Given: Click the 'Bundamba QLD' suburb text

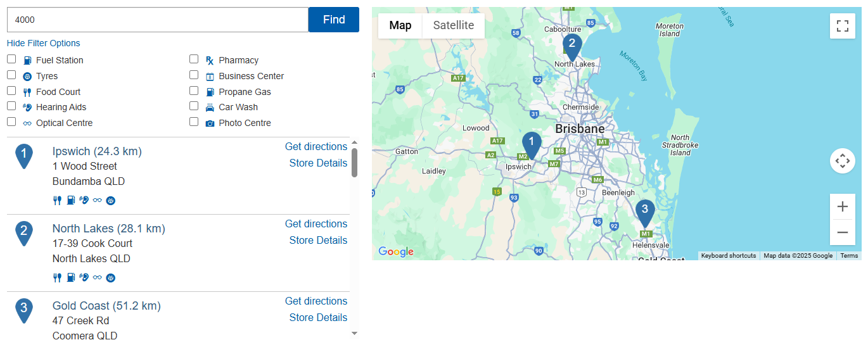Looking at the screenshot, I should coord(89,181).
